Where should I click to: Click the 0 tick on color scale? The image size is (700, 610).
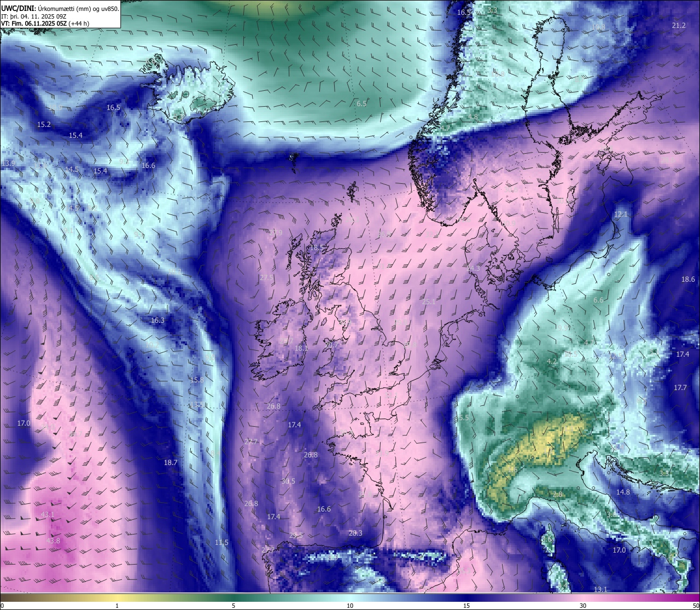pyautogui.click(x=2, y=606)
